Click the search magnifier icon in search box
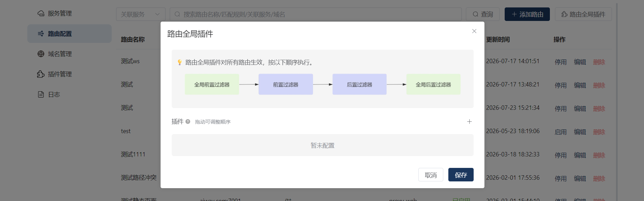 tap(177, 14)
